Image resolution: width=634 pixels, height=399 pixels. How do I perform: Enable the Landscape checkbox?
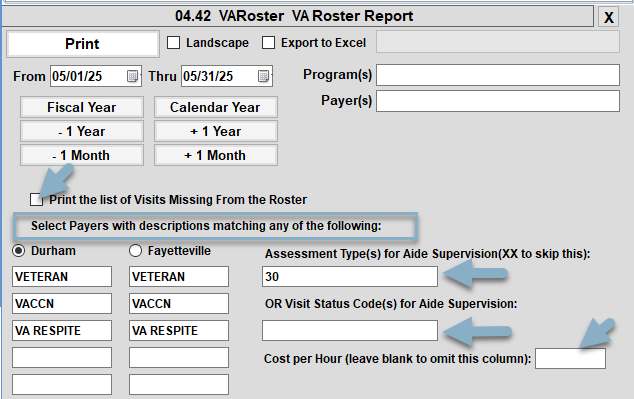pos(173,42)
